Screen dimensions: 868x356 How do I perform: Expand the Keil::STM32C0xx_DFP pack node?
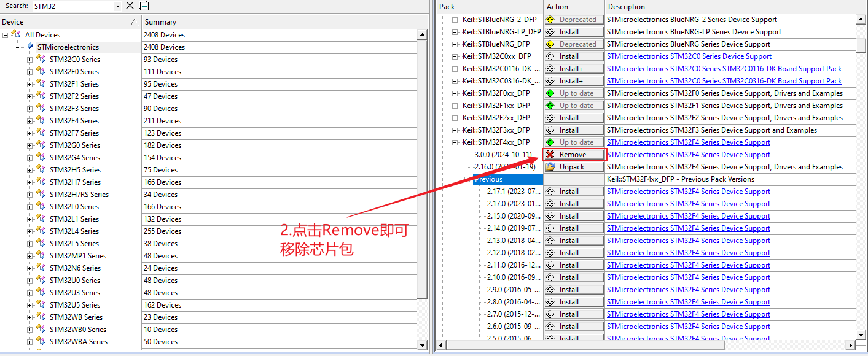coord(455,56)
